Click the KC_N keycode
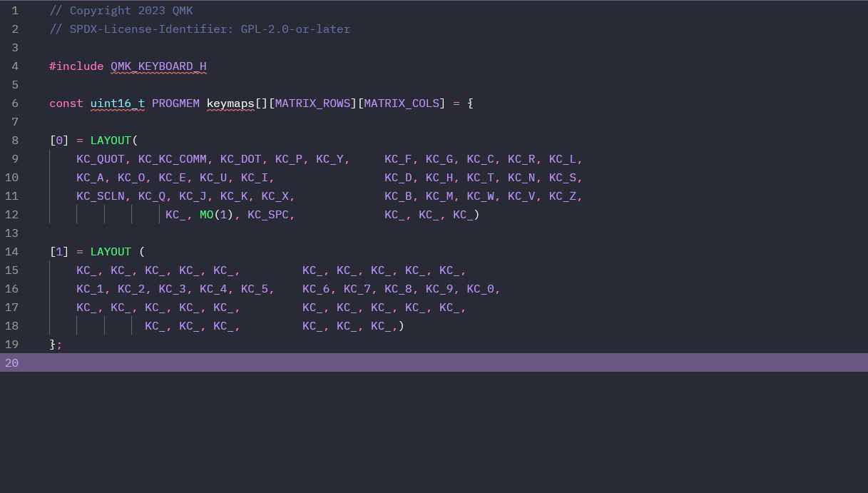Image resolution: width=868 pixels, height=493 pixels. coord(521,178)
